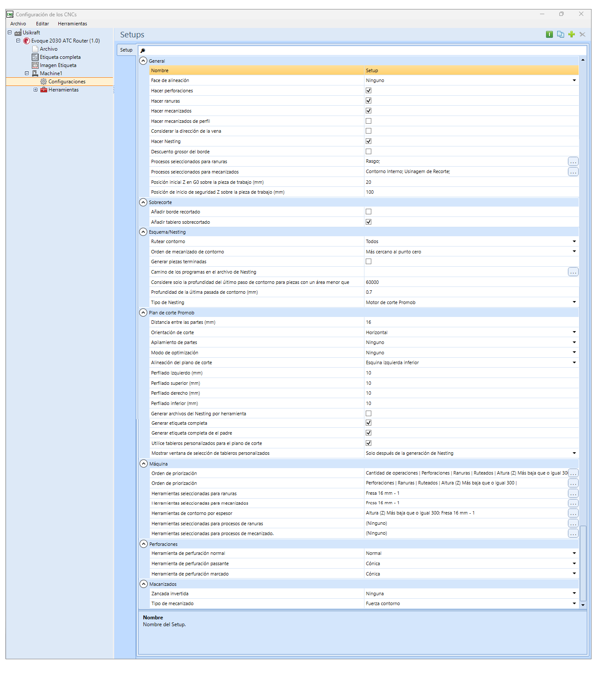The height and width of the screenshot is (673, 616).
Task: Collapse the Máquina section
Action: coord(143,464)
